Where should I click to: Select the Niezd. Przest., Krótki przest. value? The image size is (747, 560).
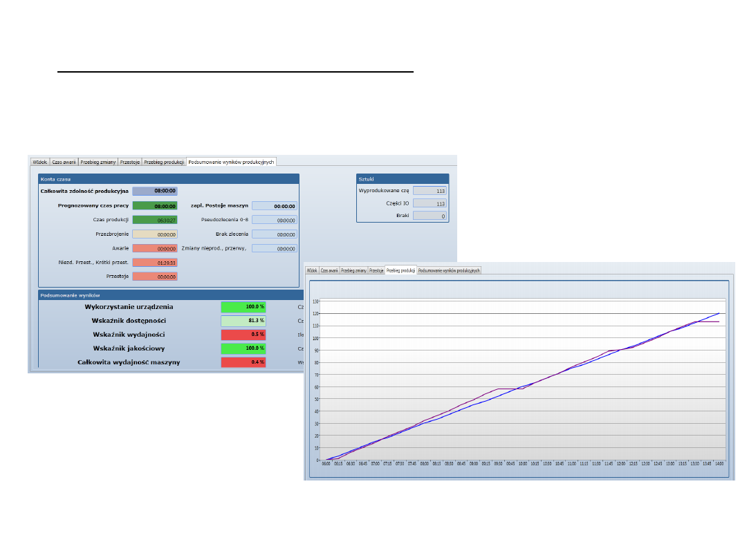point(154,263)
